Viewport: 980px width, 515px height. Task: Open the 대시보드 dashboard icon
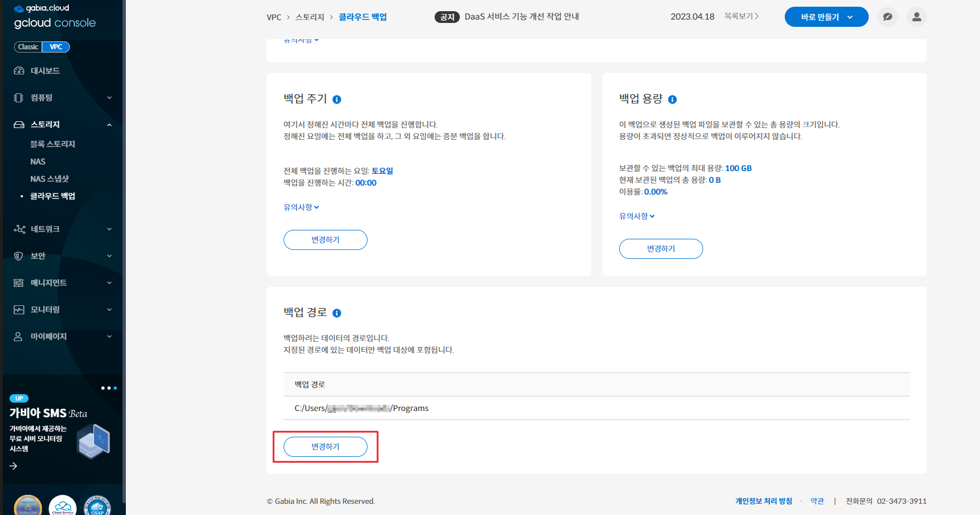coord(19,71)
